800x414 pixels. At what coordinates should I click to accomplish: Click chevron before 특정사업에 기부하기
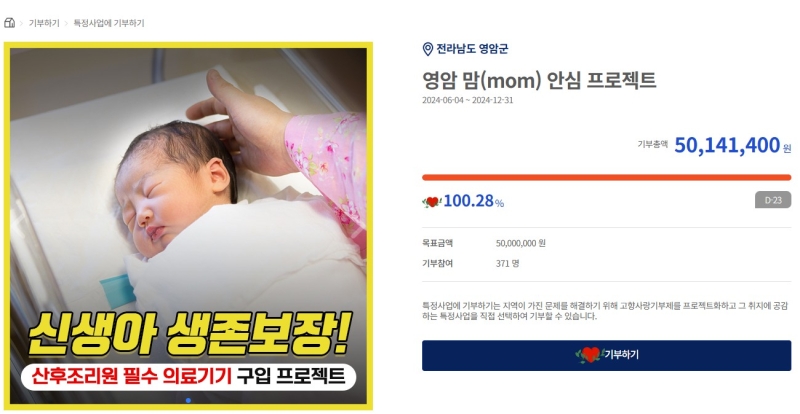point(66,23)
